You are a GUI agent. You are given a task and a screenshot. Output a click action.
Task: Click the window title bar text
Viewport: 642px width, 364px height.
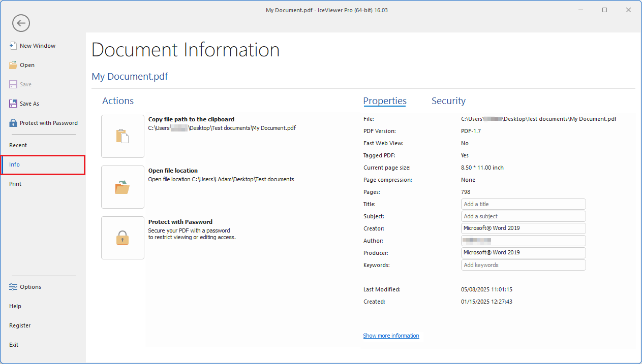pyautogui.click(x=327, y=10)
